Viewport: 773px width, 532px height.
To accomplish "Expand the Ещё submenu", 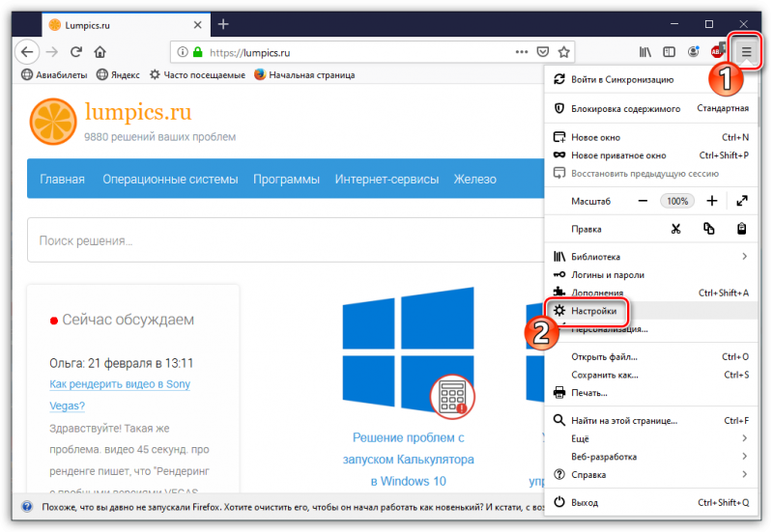I will pyautogui.click(x=650, y=439).
